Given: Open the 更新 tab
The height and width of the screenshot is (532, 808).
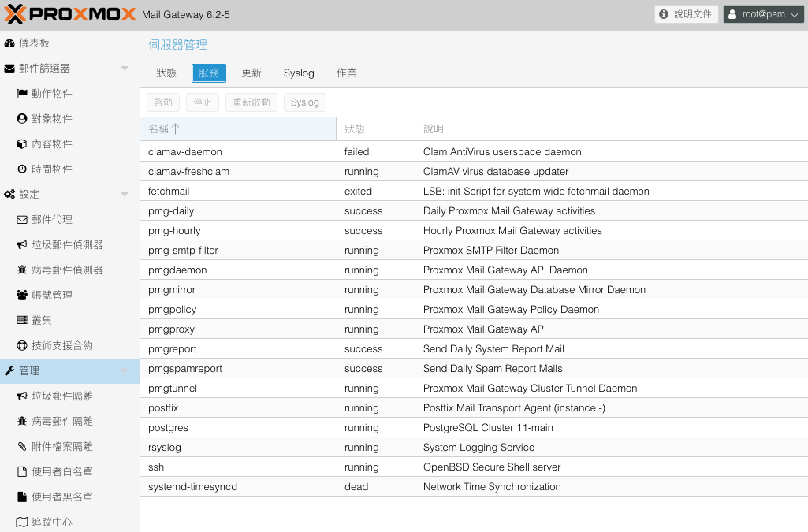Looking at the screenshot, I should pos(251,73).
